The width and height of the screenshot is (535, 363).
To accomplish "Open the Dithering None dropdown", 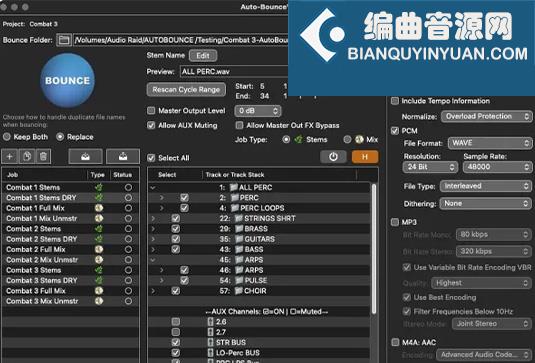I will [x=486, y=204].
